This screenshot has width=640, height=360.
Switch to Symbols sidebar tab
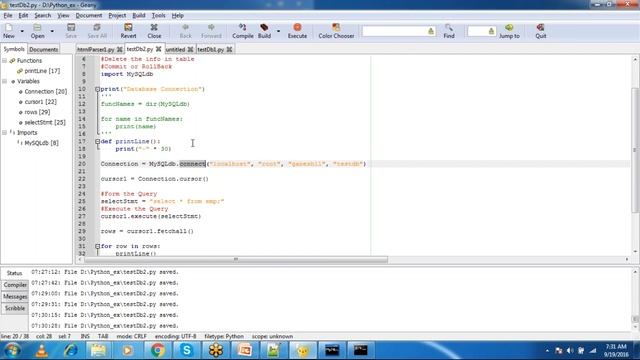point(14,49)
